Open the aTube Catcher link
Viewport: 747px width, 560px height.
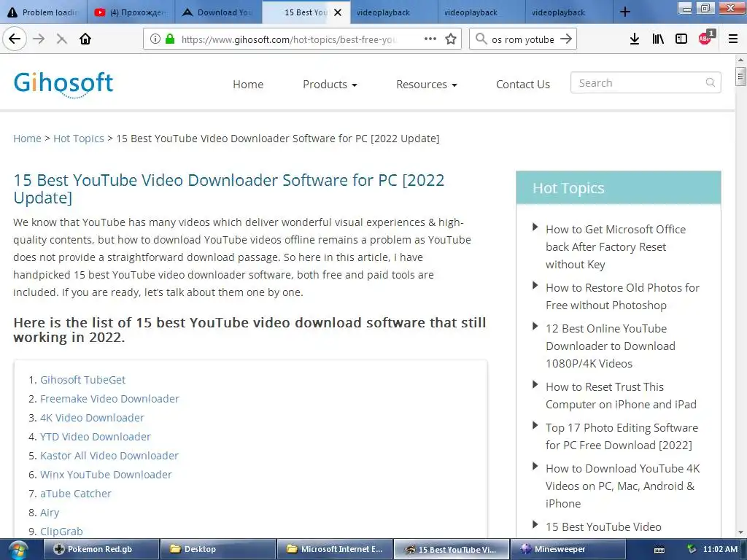point(76,494)
